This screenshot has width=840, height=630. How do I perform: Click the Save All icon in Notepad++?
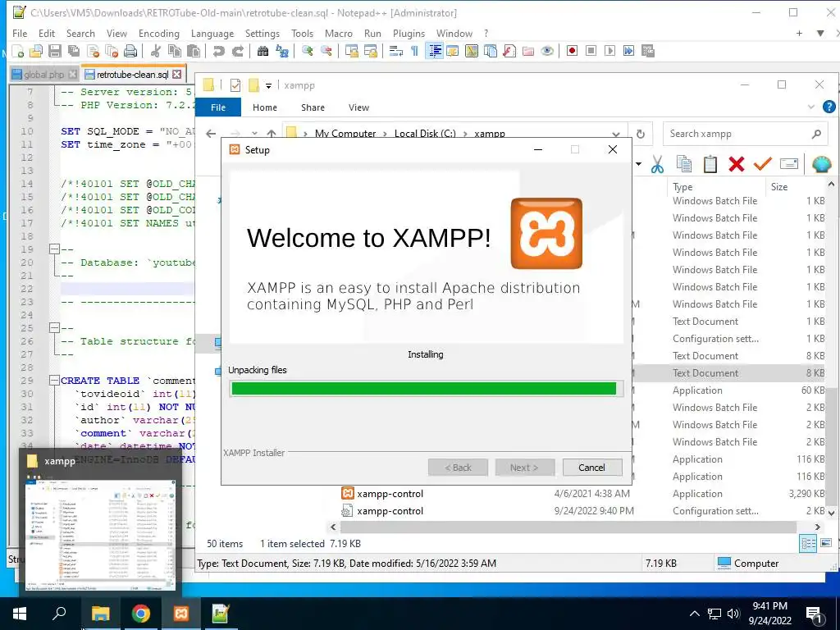coord(74,52)
